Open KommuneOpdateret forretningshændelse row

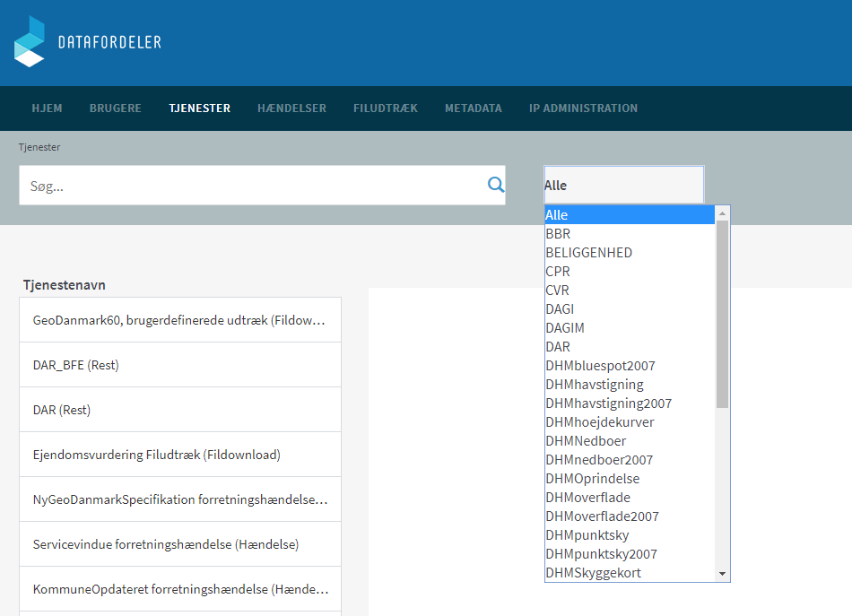tap(180, 589)
